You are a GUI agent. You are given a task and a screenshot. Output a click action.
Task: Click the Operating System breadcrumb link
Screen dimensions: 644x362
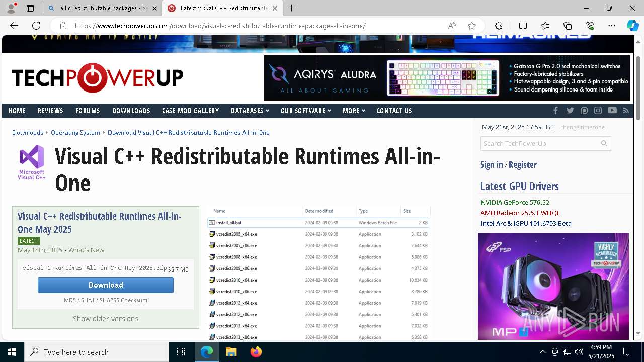coord(75,132)
